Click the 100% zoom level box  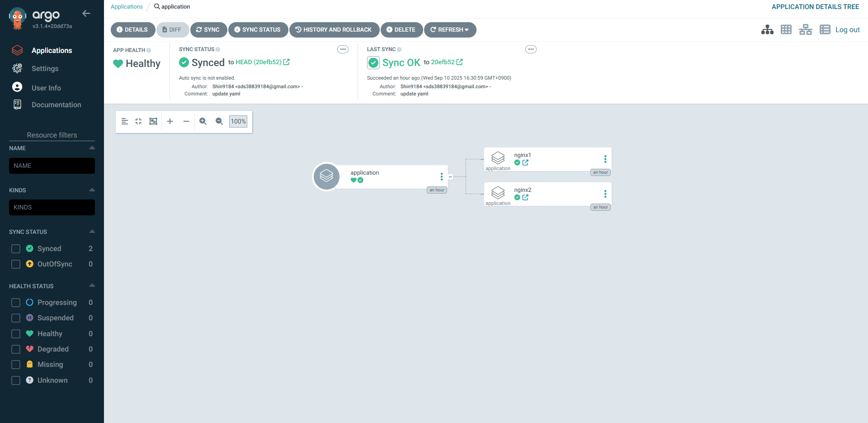click(238, 121)
